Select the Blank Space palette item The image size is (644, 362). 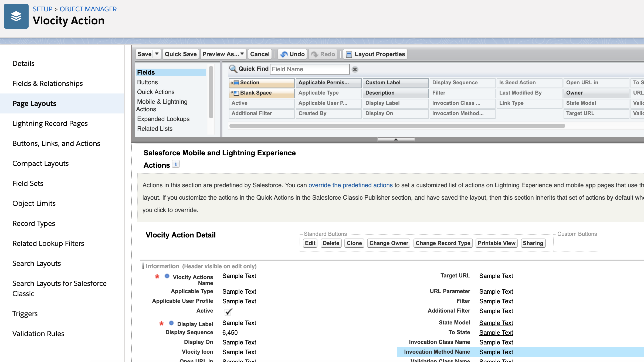(262, 93)
